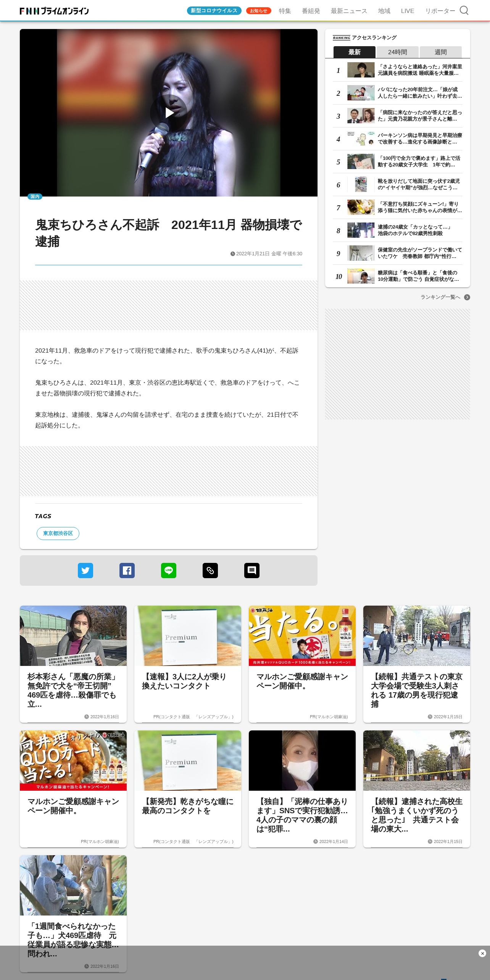The height and width of the screenshot is (980, 490).
Task: Open 地域 menu item
Action: coord(384,11)
